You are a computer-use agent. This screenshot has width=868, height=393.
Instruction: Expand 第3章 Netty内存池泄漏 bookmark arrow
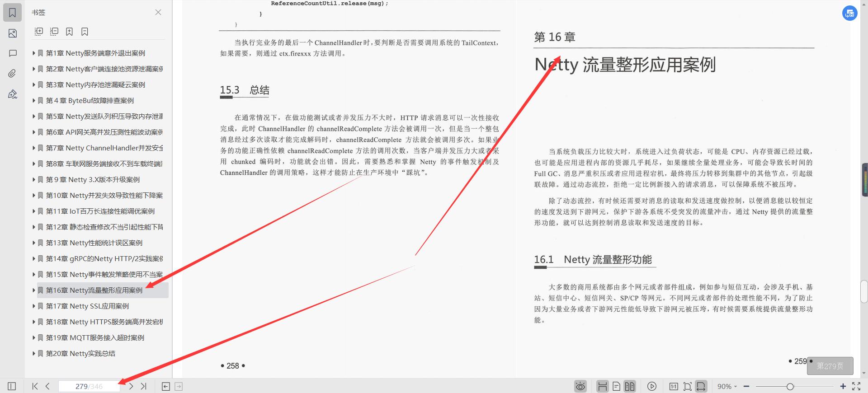34,84
